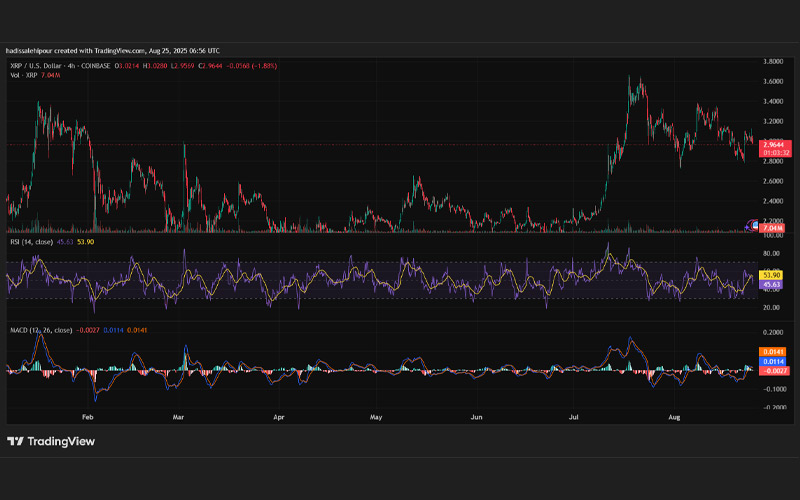Click the 0.0114 value in MACD legend
This screenshot has width=800, height=500.
tap(113, 330)
